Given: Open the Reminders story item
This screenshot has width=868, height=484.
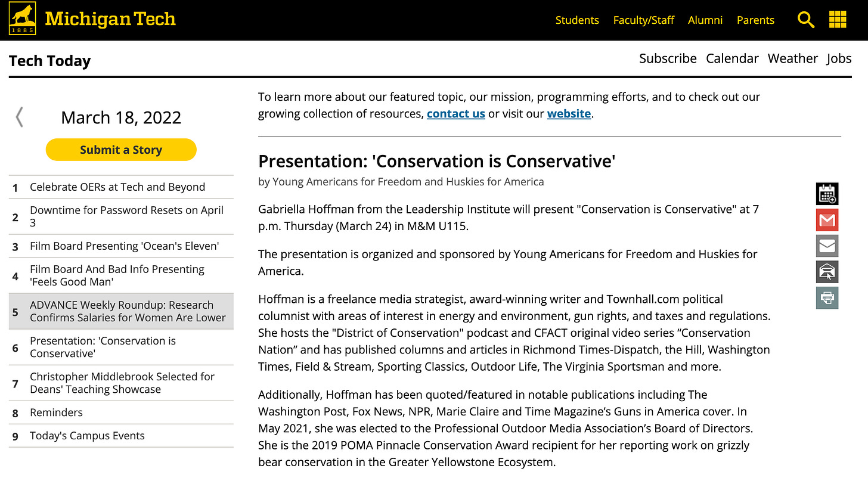Looking at the screenshot, I should [121, 412].
